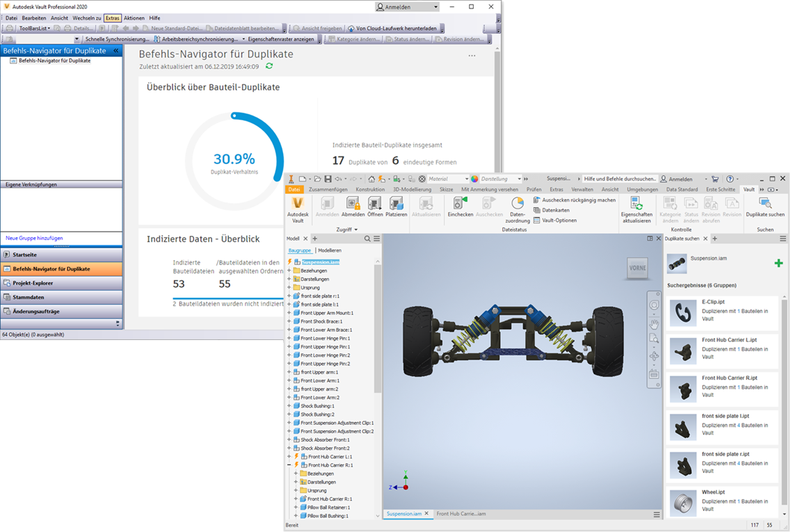
Task: Click the Abmelden icon in Inventor ribbon
Action: [x=353, y=207]
